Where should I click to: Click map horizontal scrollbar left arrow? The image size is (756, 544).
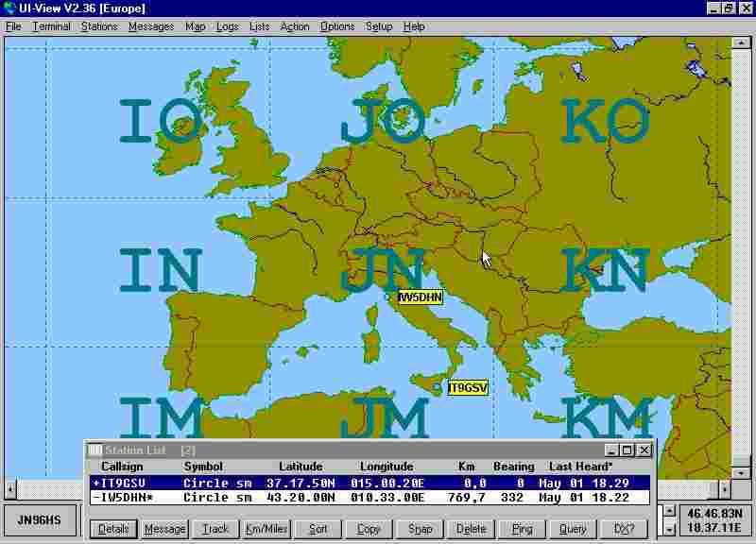[10, 489]
